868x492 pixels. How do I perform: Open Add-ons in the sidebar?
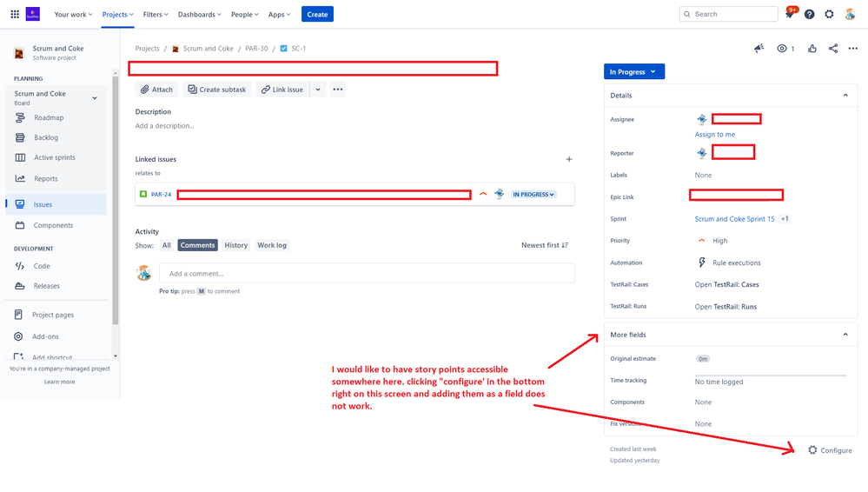45,336
